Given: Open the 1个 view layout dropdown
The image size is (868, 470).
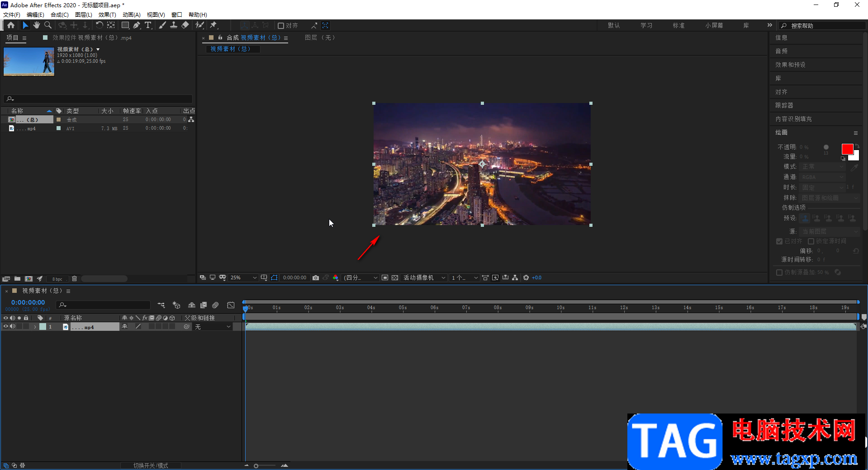Looking at the screenshot, I should [x=465, y=277].
